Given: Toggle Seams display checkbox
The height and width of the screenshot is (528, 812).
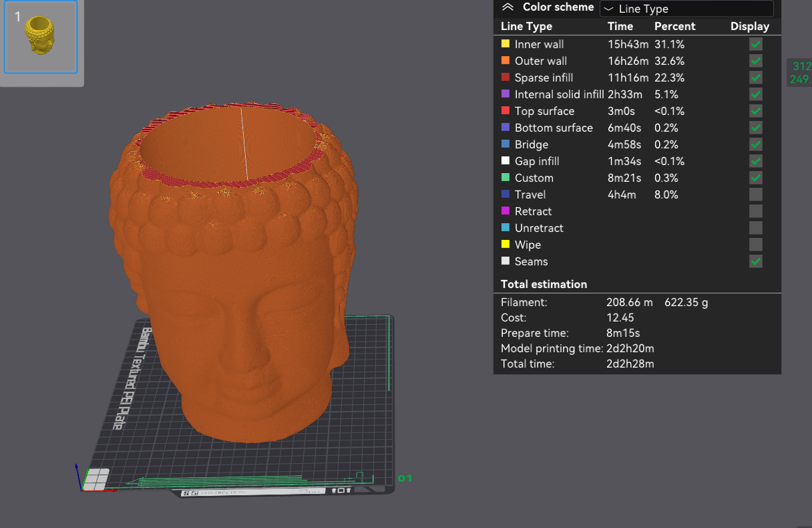Looking at the screenshot, I should [x=755, y=261].
